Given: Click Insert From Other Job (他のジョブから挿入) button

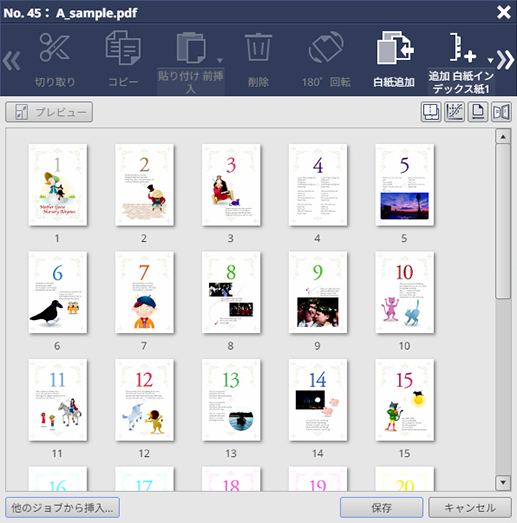Looking at the screenshot, I should [62, 508].
